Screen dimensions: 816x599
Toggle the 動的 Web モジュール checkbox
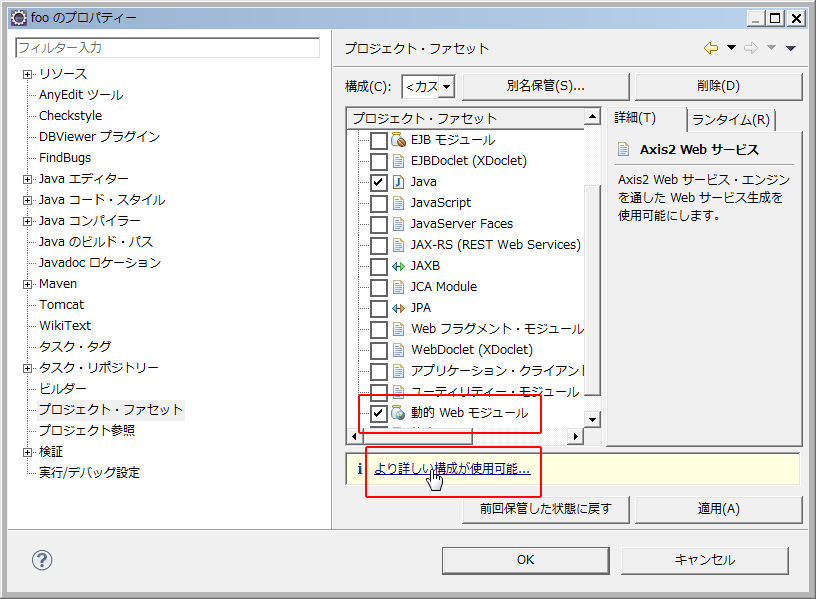coord(379,413)
